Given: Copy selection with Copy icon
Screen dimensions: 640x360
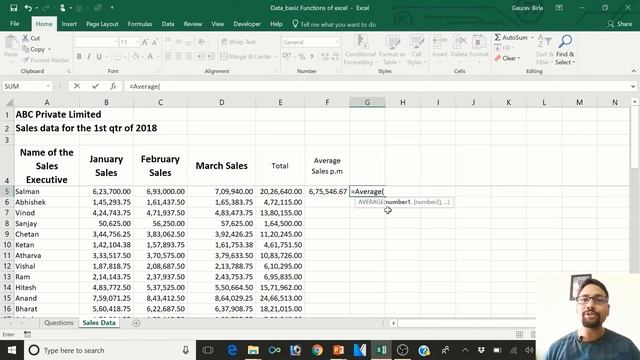Looking at the screenshot, I should pyautogui.click(x=33, y=49).
